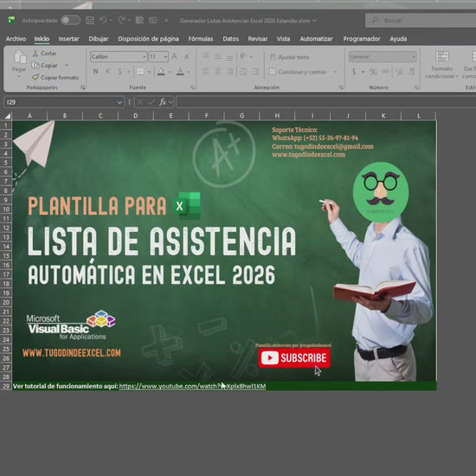Align text left
This screenshot has height=476, width=476.
(205, 71)
